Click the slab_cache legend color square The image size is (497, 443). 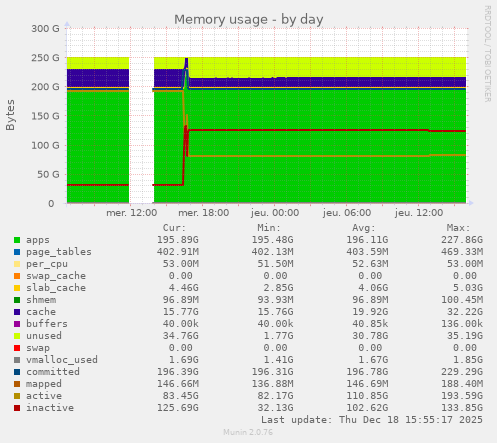click(17, 288)
